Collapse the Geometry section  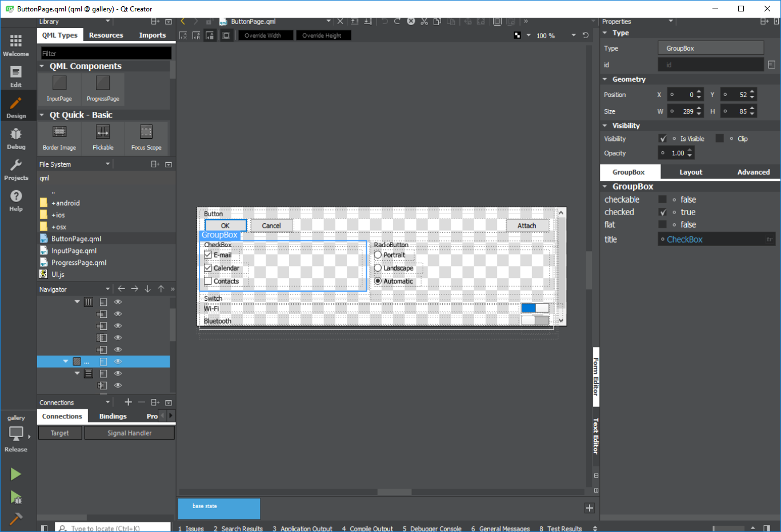[x=605, y=79]
